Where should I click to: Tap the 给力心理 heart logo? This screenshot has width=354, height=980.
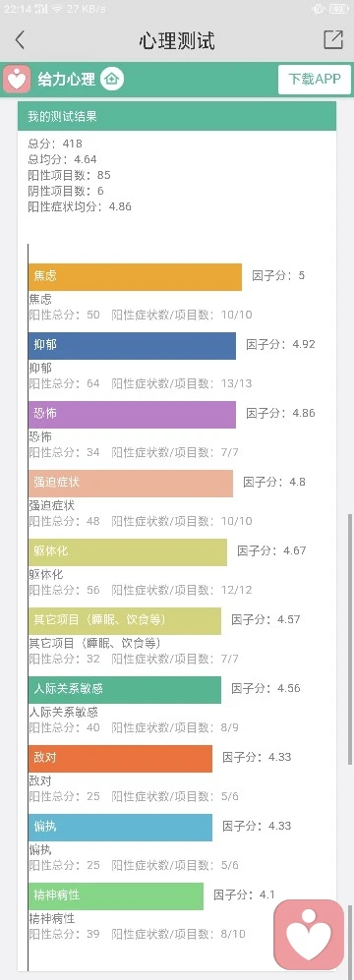point(17,79)
